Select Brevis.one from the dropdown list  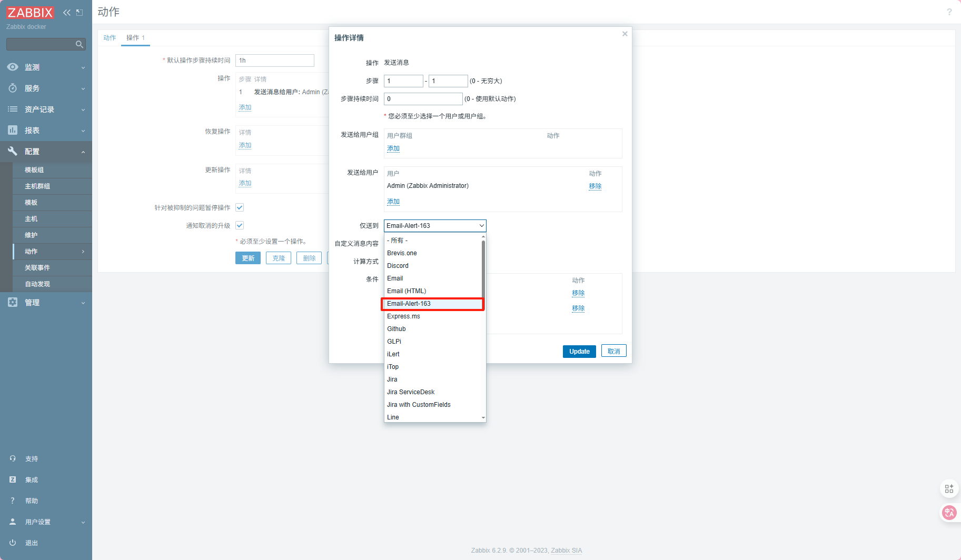click(433, 253)
